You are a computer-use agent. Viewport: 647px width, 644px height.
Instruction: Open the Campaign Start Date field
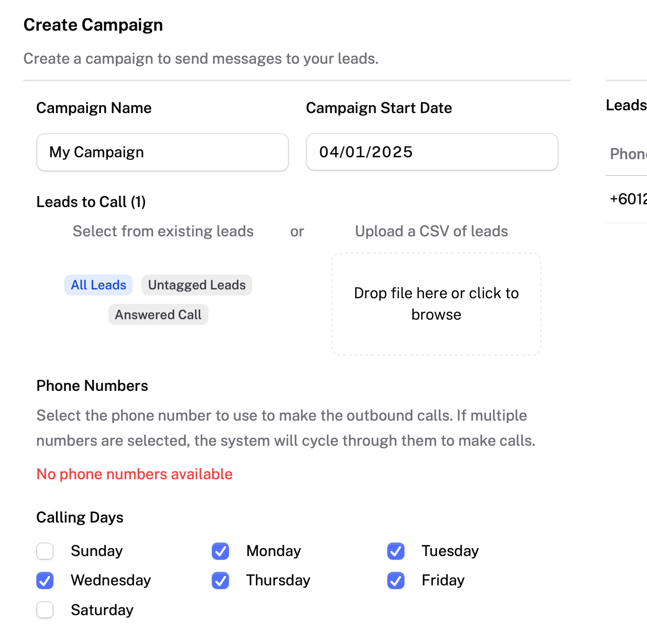click(432, 152)
